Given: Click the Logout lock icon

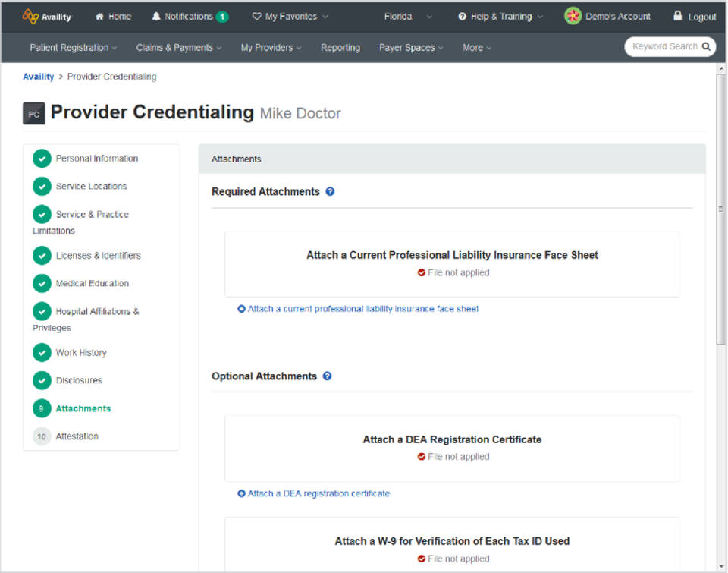Looking at the screenshot, I should [678, 16].
